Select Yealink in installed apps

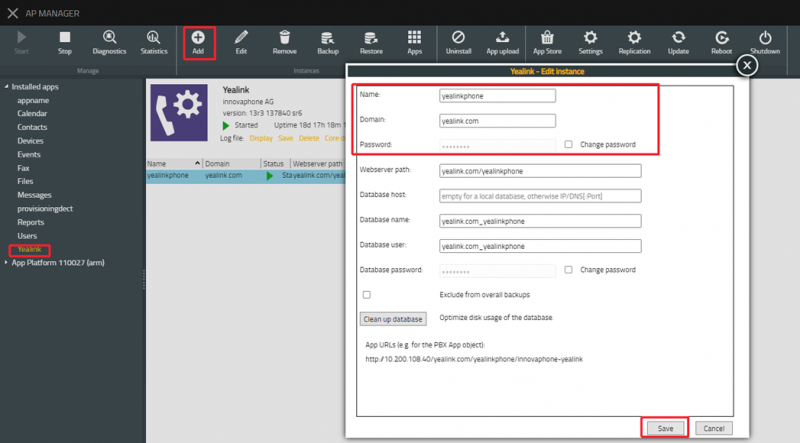coord(29,250)
